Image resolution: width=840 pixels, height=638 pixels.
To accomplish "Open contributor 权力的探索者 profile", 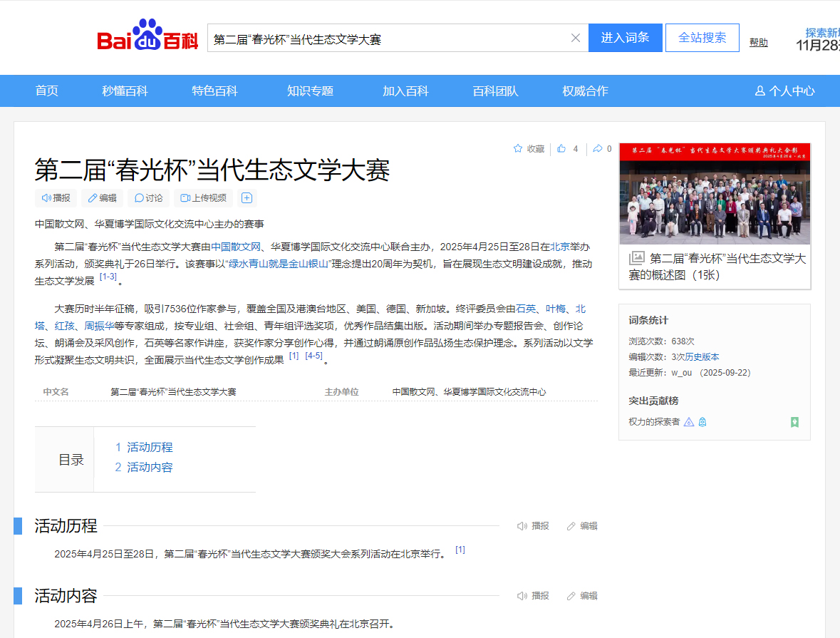I will coord(654,422).
